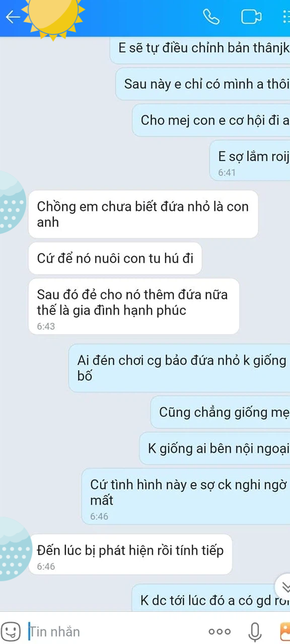Select the message 'Cứ để nó nuôi con tu hú đi'

click(x=115, y=258)
